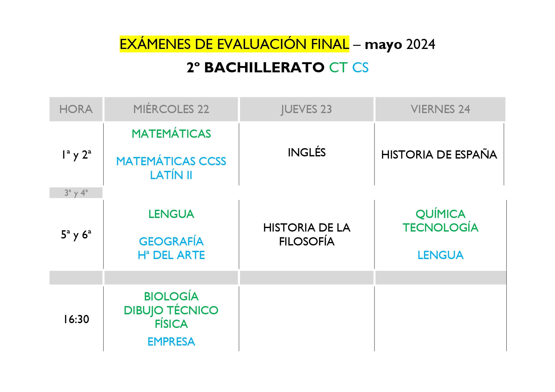Select the "HORA" column header

click(x=76, y=109)
